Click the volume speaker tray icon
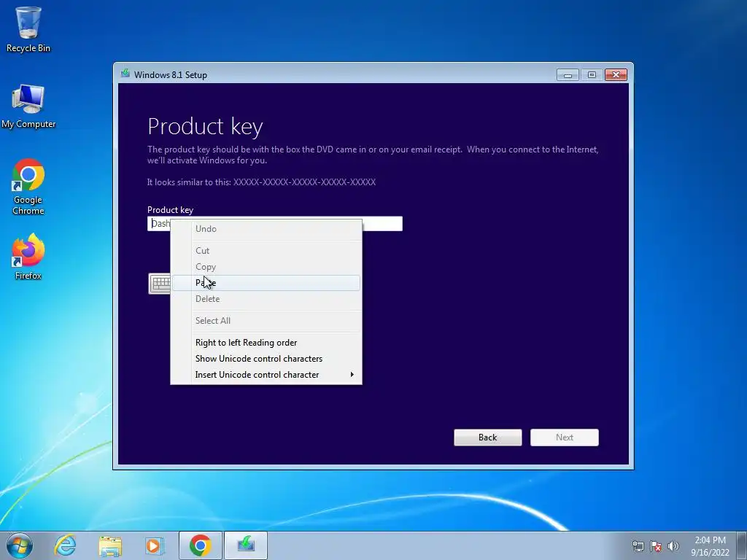747x560 pixels. point(673,546)
